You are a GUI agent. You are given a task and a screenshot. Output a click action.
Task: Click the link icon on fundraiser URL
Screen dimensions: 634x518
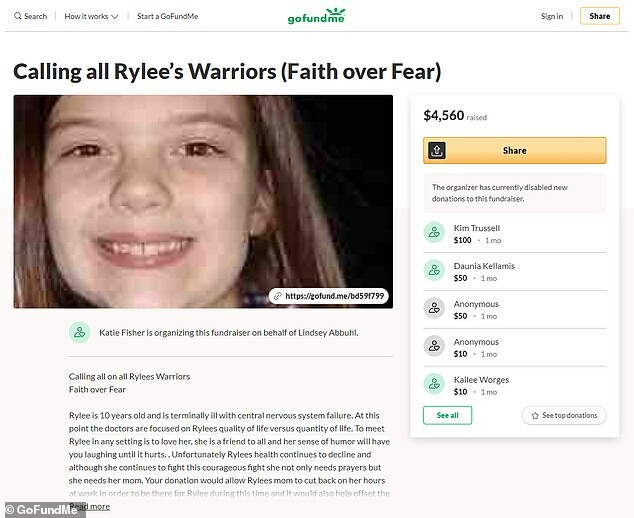pyautogui.click(x=278, y=296)
